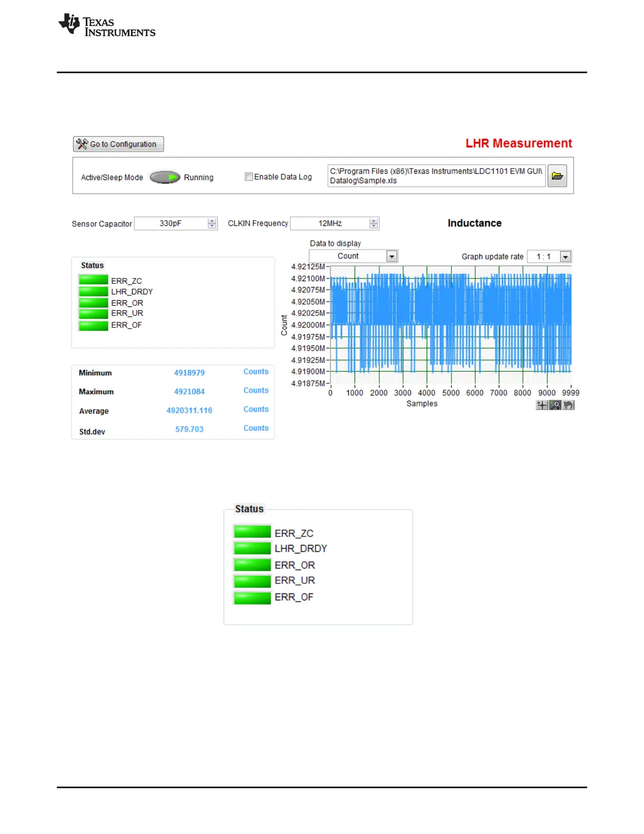Click the Running status label
Screen dimensions: 644x834
(199, 177)
